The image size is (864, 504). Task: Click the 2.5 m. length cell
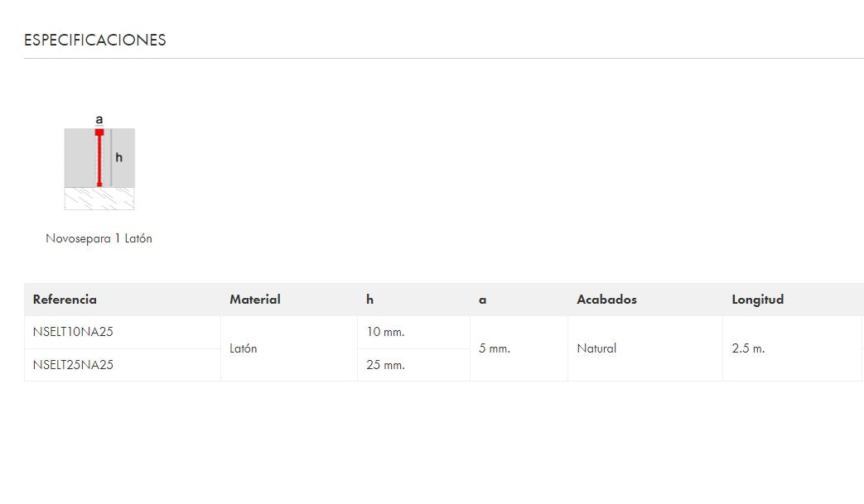pyautogui.click(x=748, y=348)
